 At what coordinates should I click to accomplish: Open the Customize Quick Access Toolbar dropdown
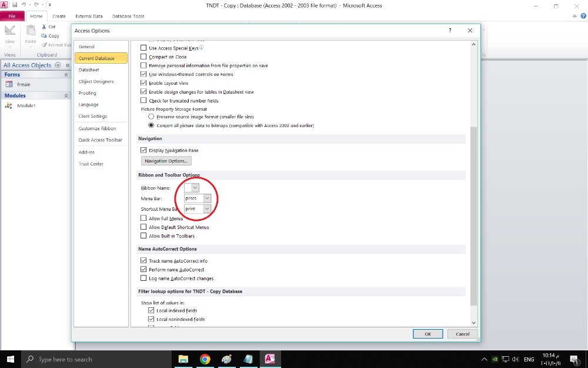(49, 5)
